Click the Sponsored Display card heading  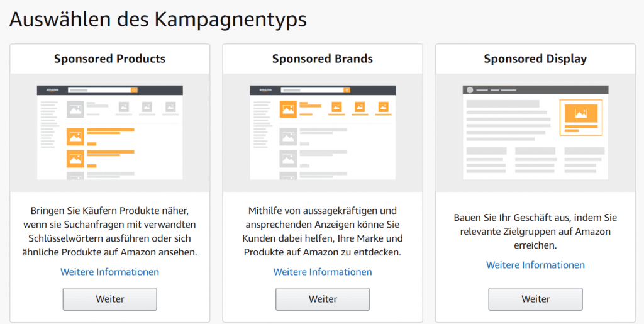pyautogui.click(x=535, y=59)
